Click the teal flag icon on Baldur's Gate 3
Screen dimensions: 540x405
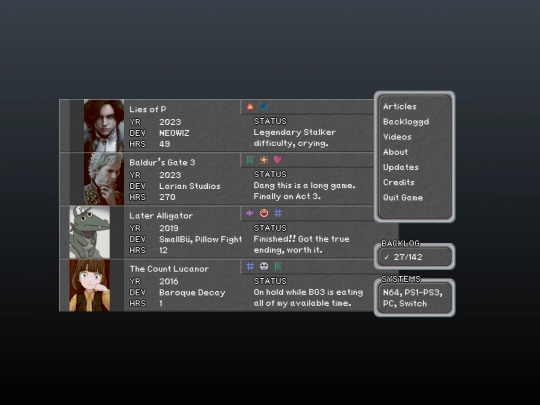click(x=250, y=160)
